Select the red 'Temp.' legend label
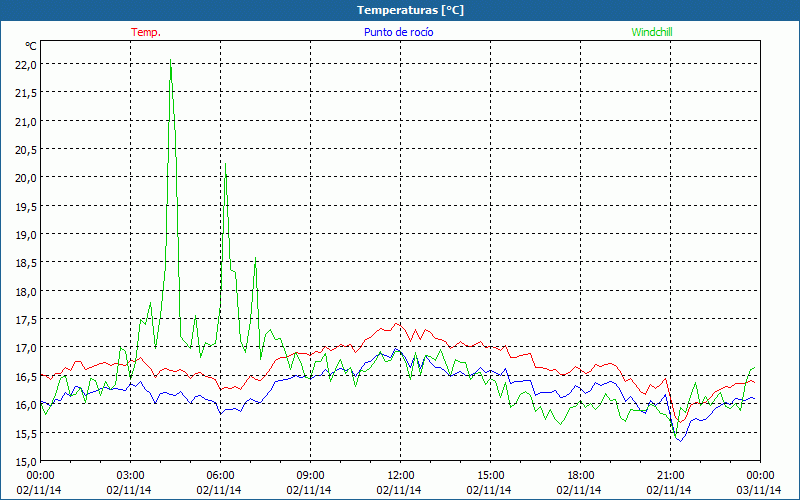This screenshot has width=800, height=500. (x=146, y=32)
